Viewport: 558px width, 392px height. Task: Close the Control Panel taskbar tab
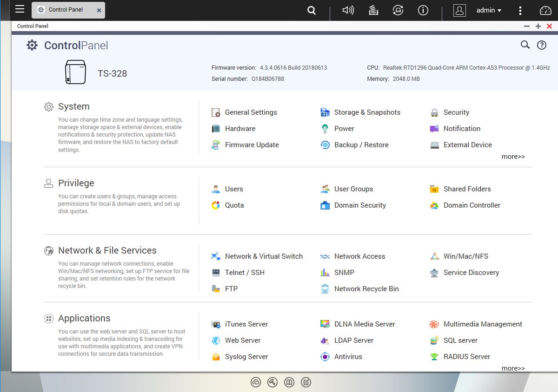tap(99, 10)
